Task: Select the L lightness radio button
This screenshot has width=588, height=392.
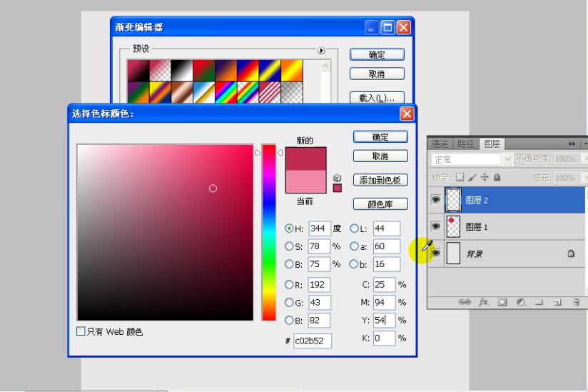Action: (x=354, y=228)
